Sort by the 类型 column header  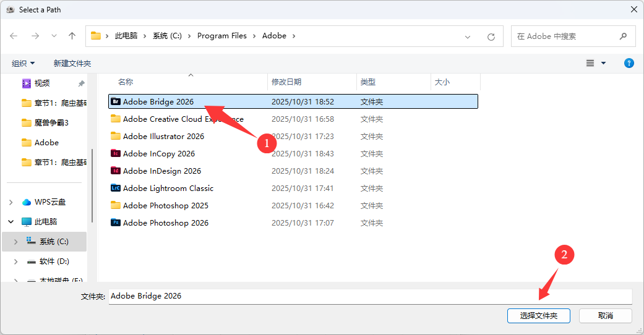pyautogui.click(x=394, y=82)
